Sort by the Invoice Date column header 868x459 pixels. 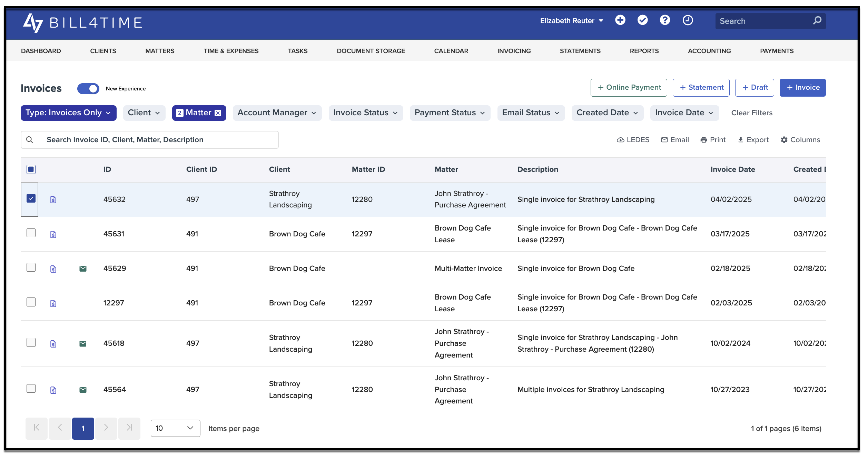point(733,169)
